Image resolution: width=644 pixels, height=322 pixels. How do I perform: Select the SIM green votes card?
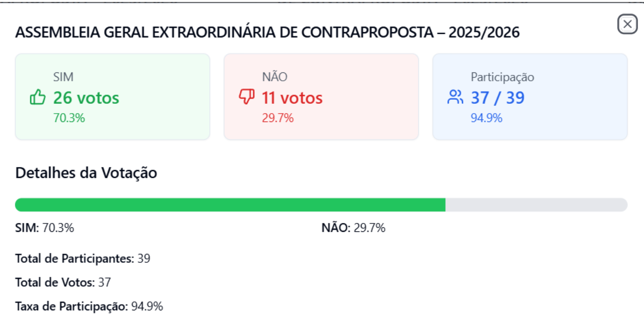(x=113, y=97)
